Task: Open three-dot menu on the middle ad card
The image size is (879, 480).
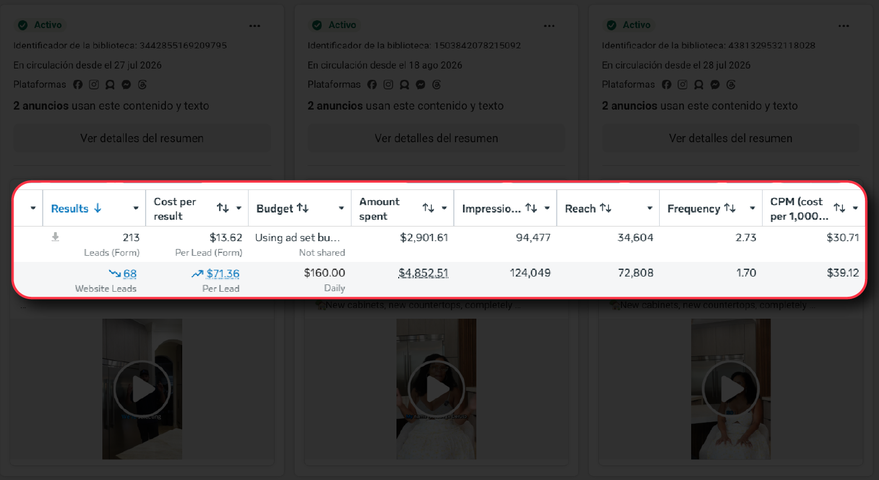Action: coord(549,26)
